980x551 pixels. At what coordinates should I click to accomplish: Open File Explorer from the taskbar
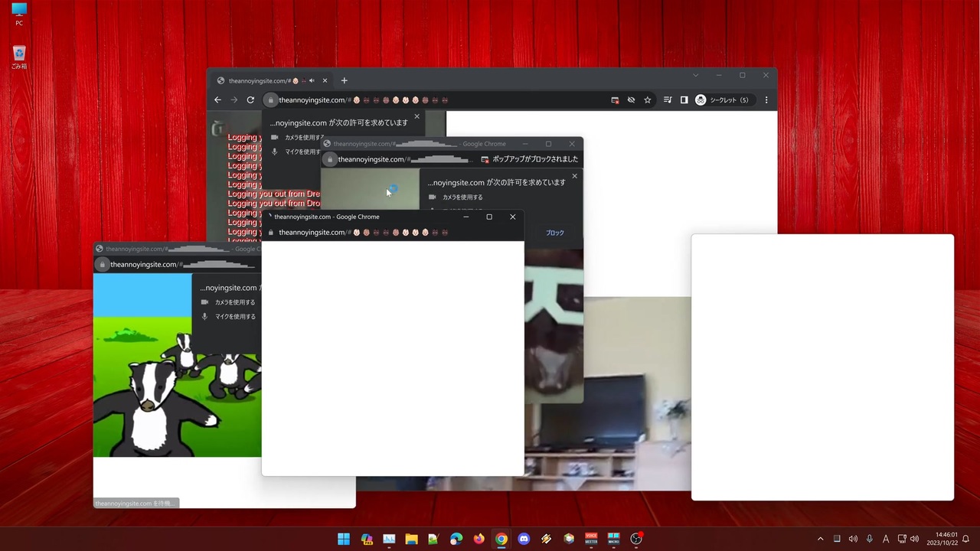411,539
